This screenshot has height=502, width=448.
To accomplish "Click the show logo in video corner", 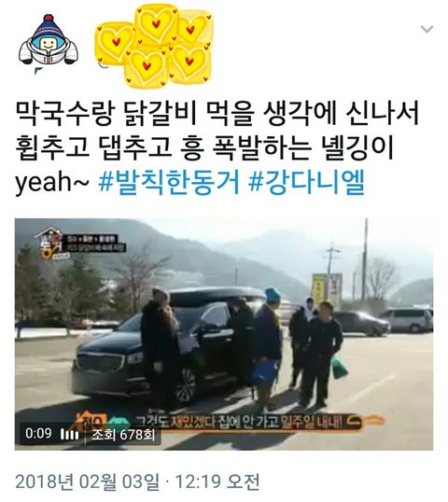I will coord(48,244).
